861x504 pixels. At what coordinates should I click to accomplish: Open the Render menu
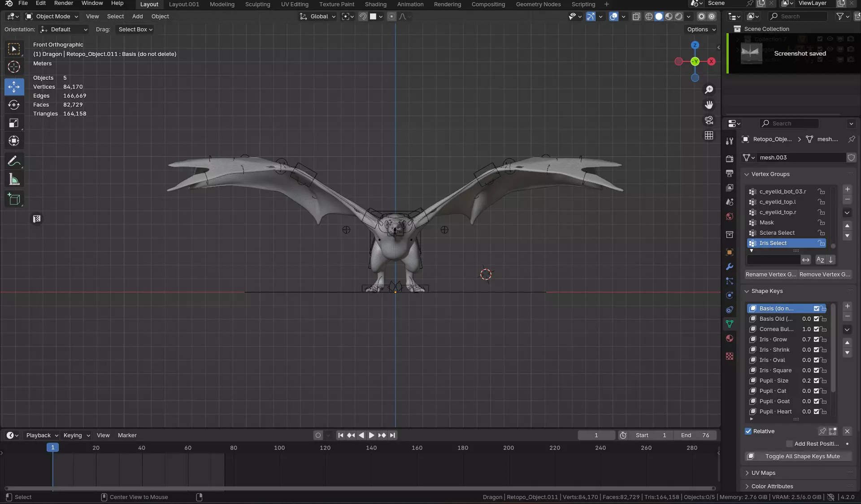click(x=64, y=4)
